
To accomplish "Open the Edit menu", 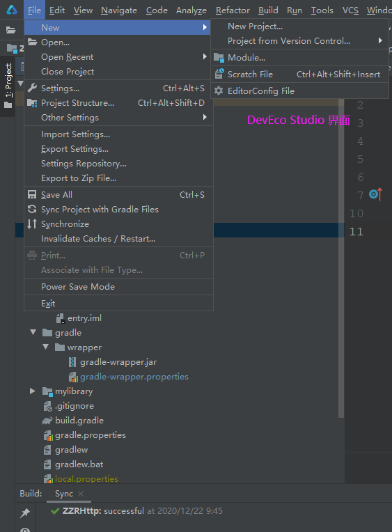I will [x=57, y=10].
